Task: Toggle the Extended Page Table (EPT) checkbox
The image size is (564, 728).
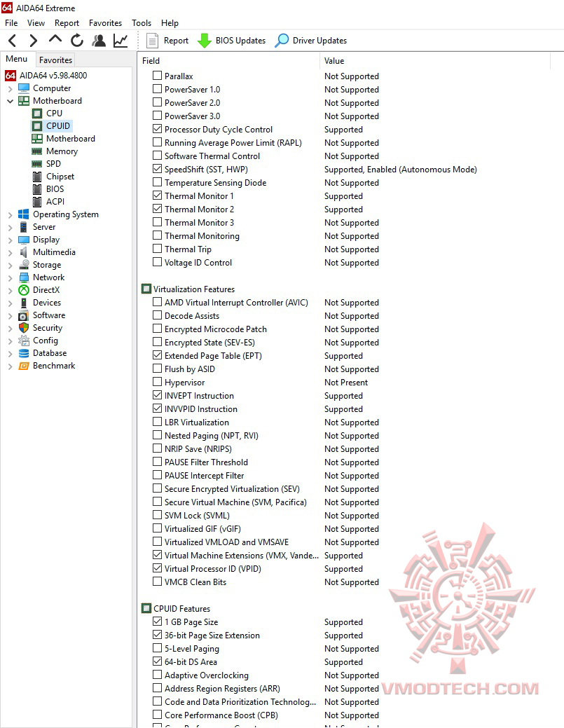Action: (x=158, y=355)
